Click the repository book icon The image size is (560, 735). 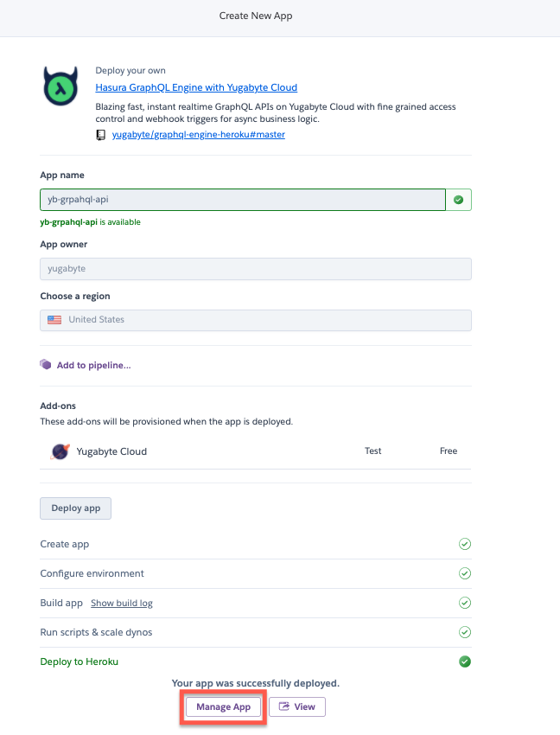coord(101,135)
